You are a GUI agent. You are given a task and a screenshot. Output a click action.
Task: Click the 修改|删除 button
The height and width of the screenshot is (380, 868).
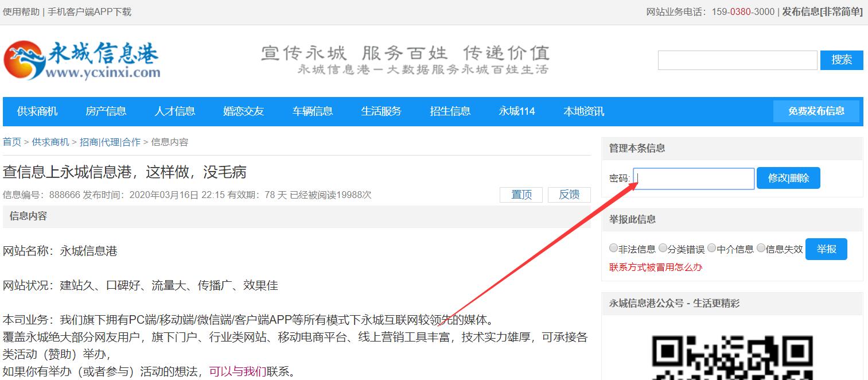click(x=788, y=178)
